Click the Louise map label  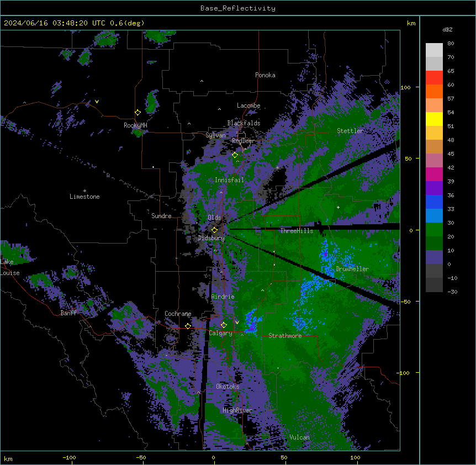coord(10,273)
